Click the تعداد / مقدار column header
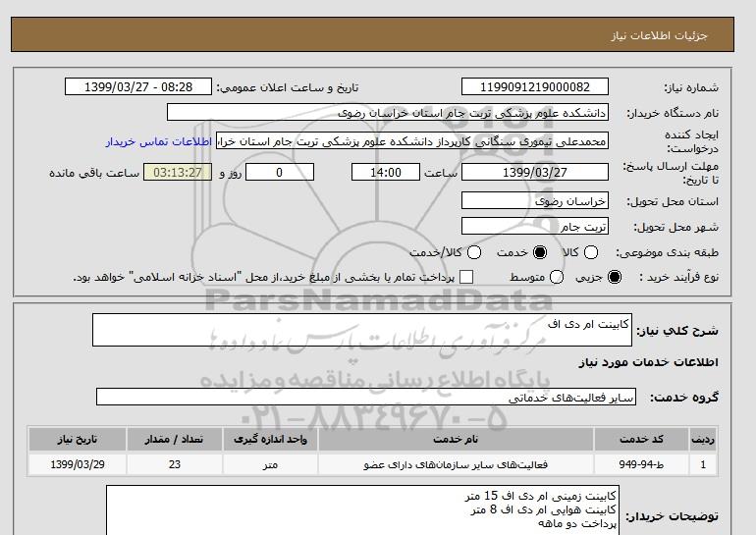 tap(175, 439)
